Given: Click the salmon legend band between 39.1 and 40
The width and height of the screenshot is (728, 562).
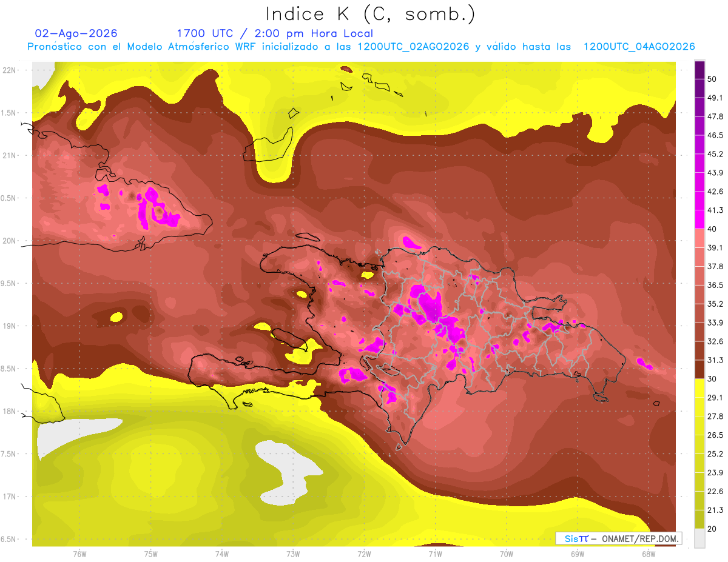Looking at the screenshot, I should [x=699, y=238].
